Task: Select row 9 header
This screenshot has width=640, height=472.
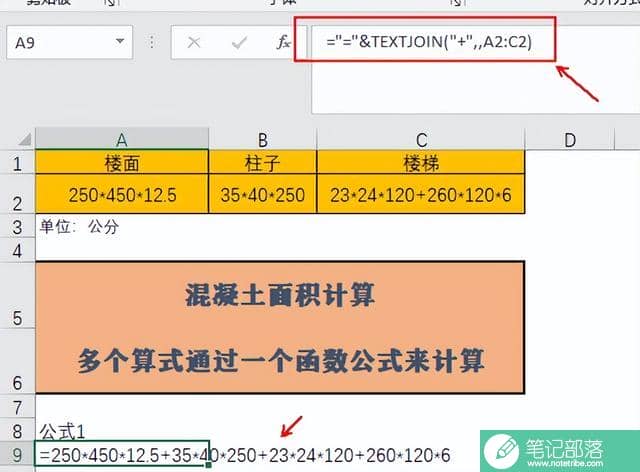Action: click(17, 454)
